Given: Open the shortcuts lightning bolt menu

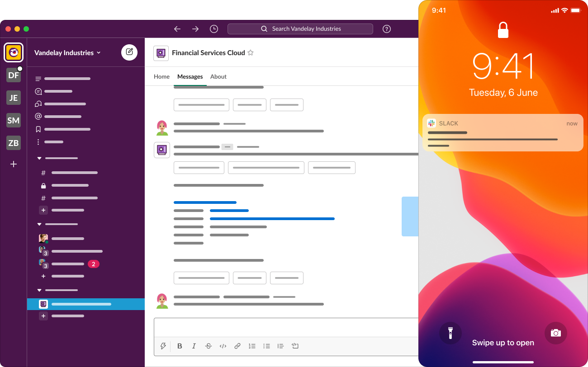Looking at the screenshot, I should [163, 346].
